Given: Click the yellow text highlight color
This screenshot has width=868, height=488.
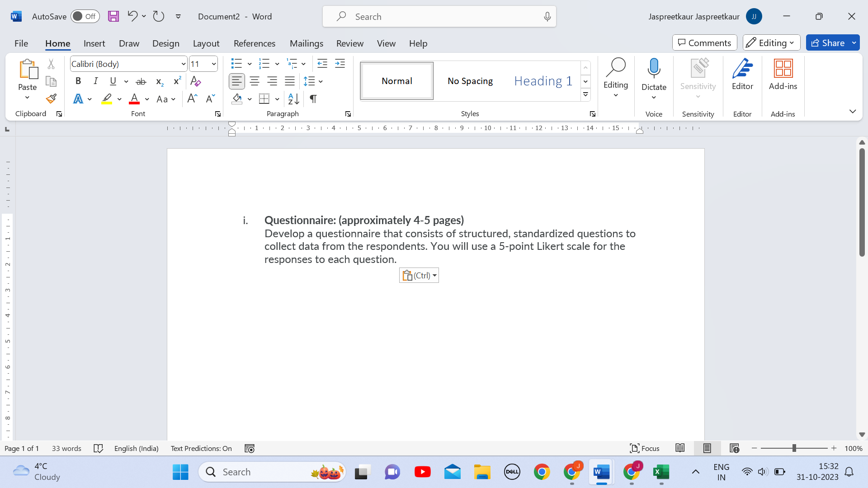Looking at the screenshot, I should [x=106, y=99].
